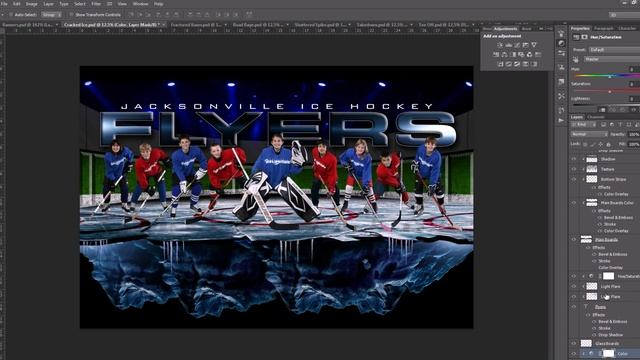Add a Black & White adjustment layer
Viewport: 640px width, 360px height.
[x=513, y=55]
